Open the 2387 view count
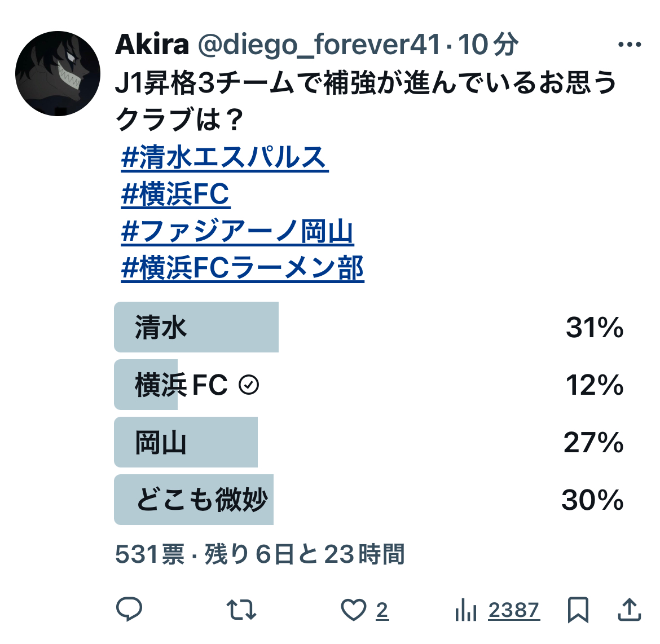This screenshot has width=660, height=644. (x=514, y=610)
